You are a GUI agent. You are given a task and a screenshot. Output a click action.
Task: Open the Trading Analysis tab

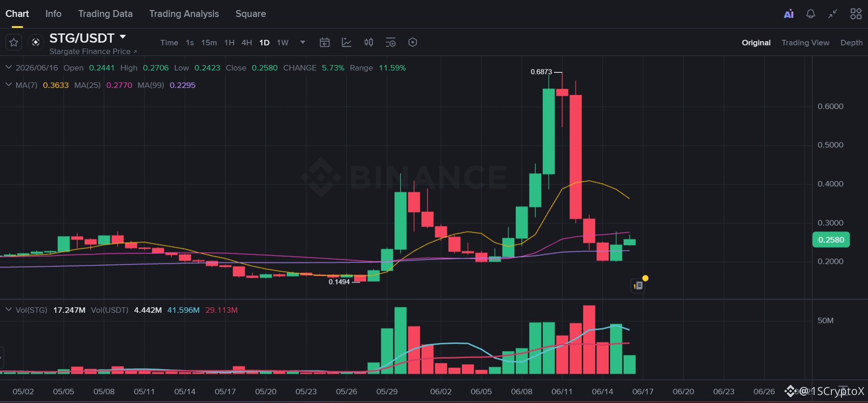184,14
